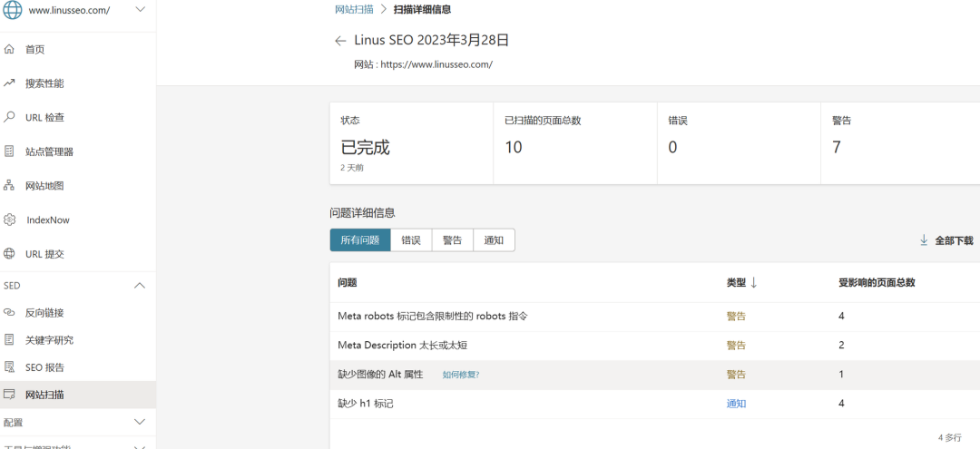Click the link icon next to 反向链接
This screenshot has height=449, width=980.
(9, 313)
